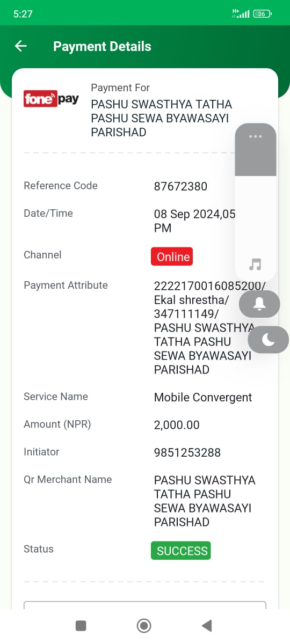Adjust the volume slider overlay
The image size is (290, 644).
coord(256,202)
